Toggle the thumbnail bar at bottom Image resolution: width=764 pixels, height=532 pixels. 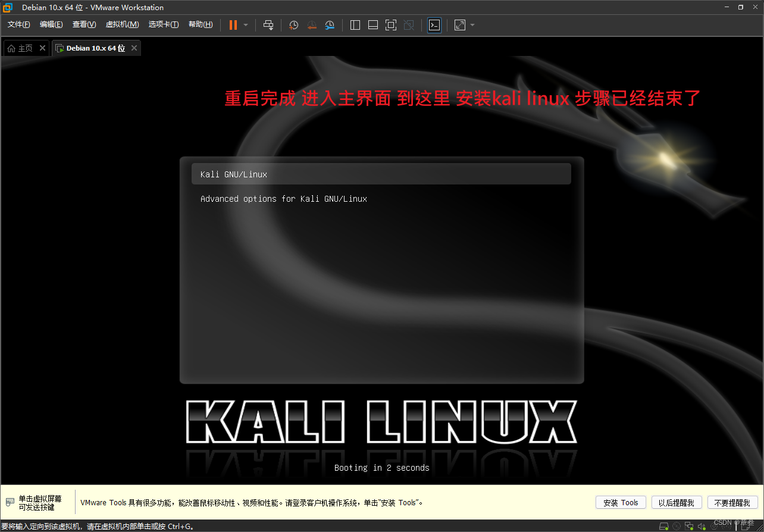coord(372,25)
